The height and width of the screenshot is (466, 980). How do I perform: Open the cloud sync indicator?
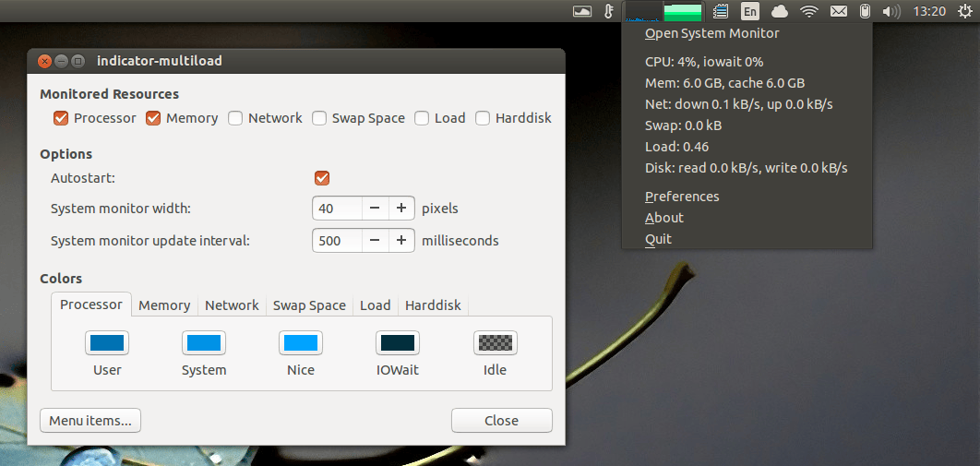[x=780, y=12]
